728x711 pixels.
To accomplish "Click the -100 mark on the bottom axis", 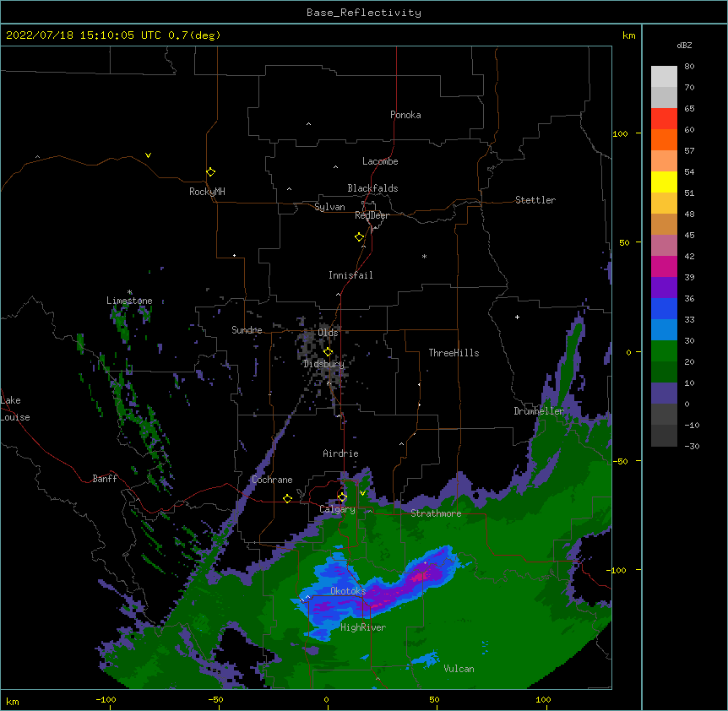I will 106,699.
